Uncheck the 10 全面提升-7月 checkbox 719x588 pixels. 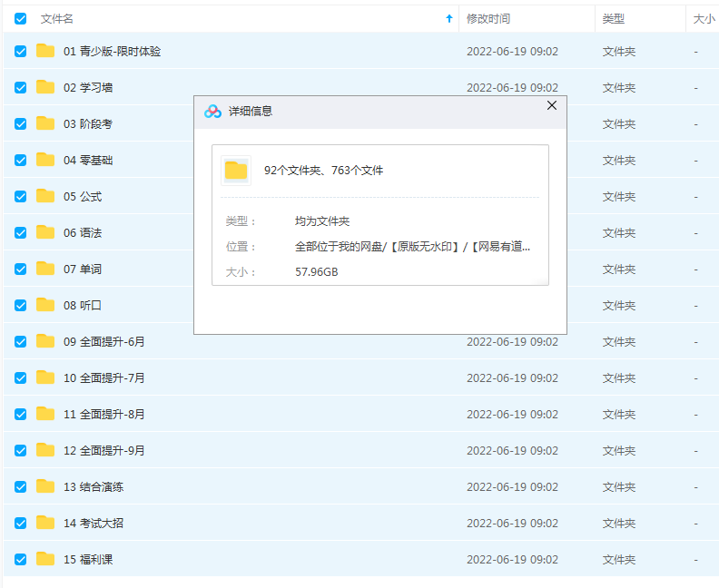coord(20,378)
